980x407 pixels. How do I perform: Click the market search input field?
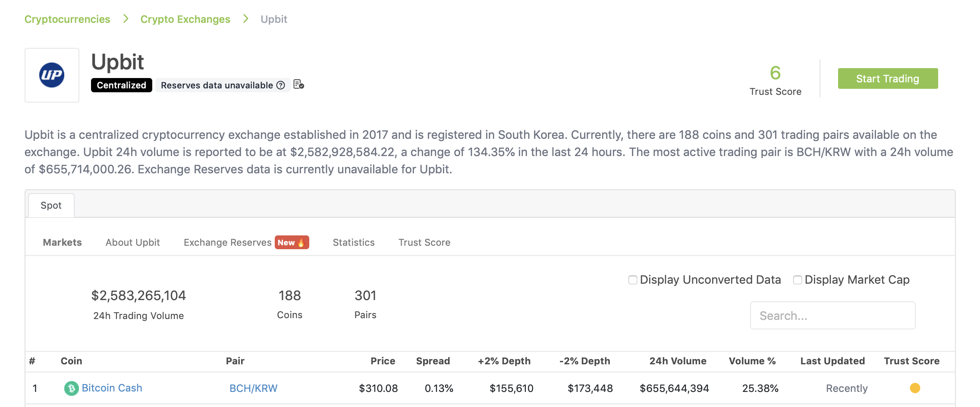click(x=832, y=316)
